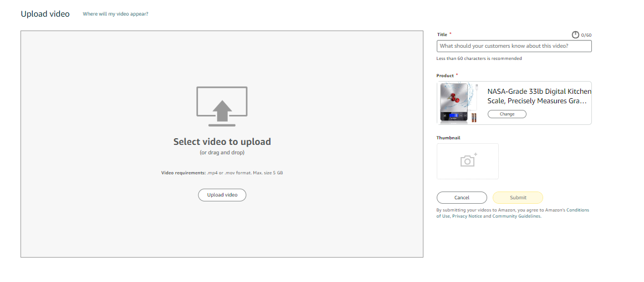
Task: Focus the Title input field
Action: [514, 46]
